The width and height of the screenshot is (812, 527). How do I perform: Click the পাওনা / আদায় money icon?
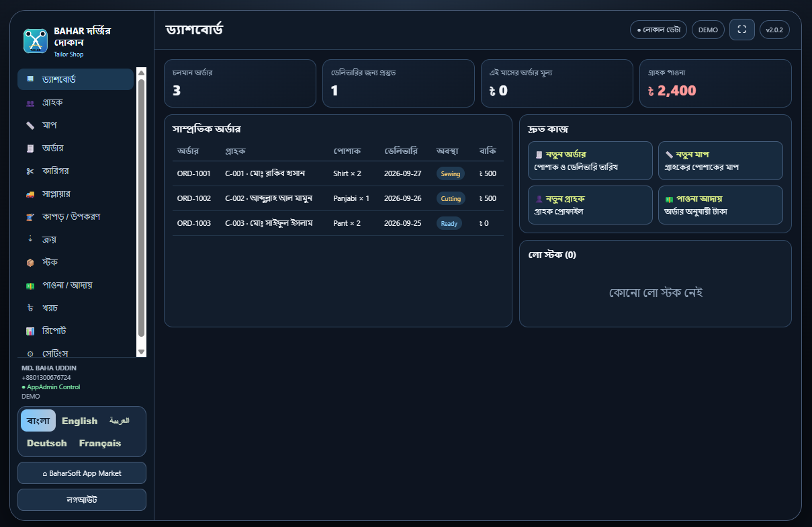coord(30,285)
